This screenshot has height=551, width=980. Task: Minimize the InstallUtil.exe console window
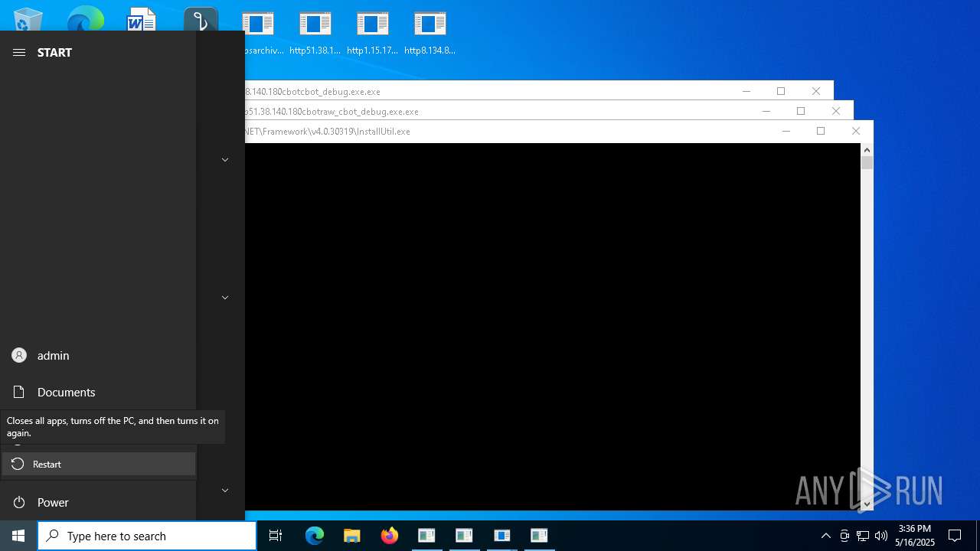(786, 131)
